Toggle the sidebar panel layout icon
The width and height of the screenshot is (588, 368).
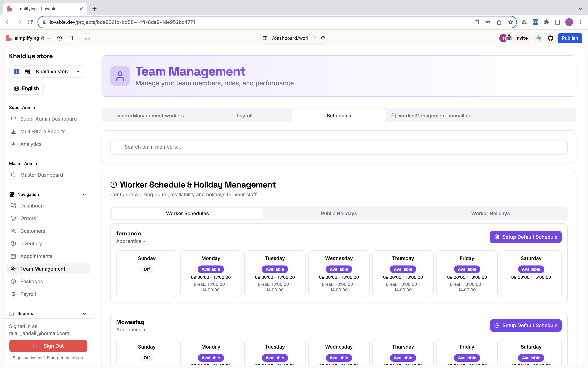pos(71,38)
